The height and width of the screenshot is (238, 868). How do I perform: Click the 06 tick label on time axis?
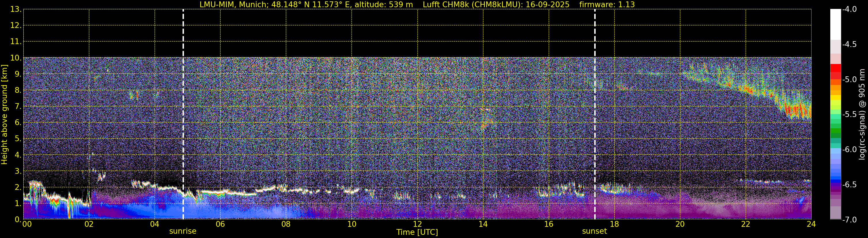(x=220, y=224)
